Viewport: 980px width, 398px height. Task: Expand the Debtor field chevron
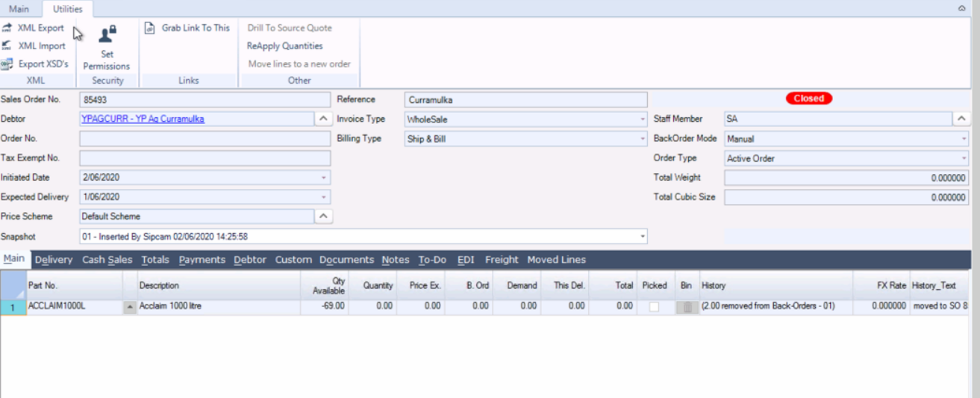click(322, 119)
